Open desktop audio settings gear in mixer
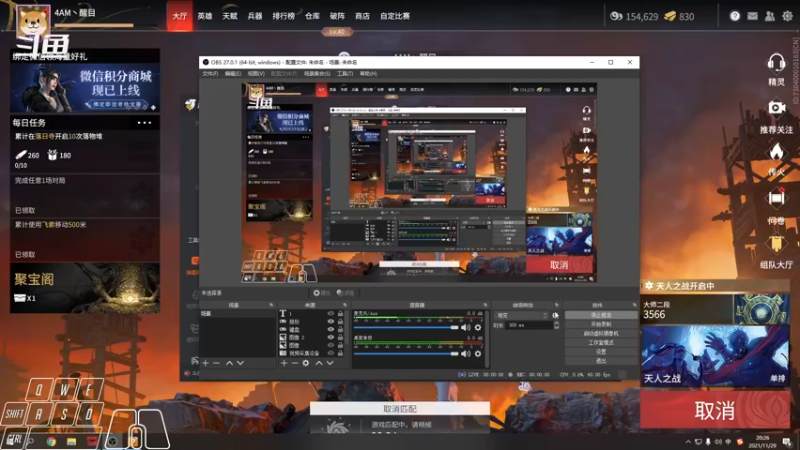This screenshot has height=450, width=800. (x=478, y=353)
